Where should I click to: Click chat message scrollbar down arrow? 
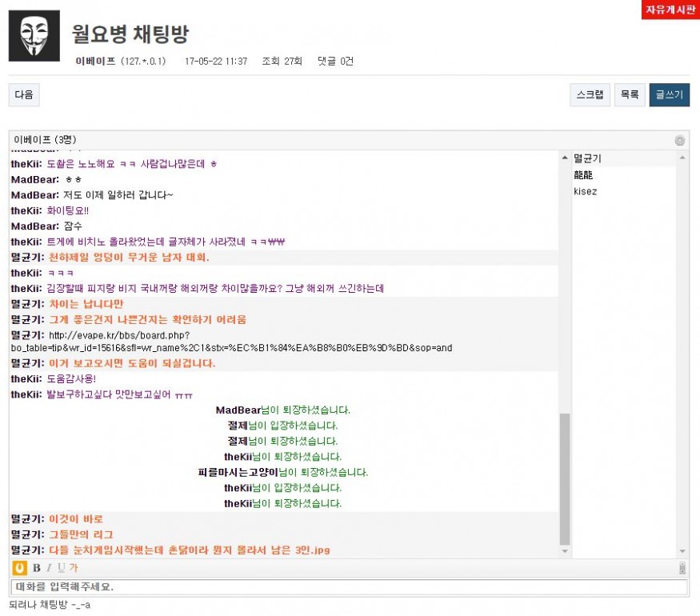click(565, 551)
